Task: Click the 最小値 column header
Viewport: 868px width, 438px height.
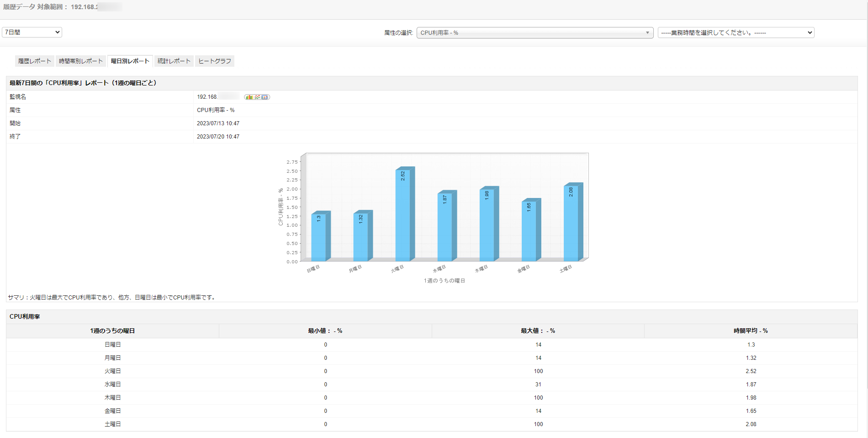Action: 325,331
